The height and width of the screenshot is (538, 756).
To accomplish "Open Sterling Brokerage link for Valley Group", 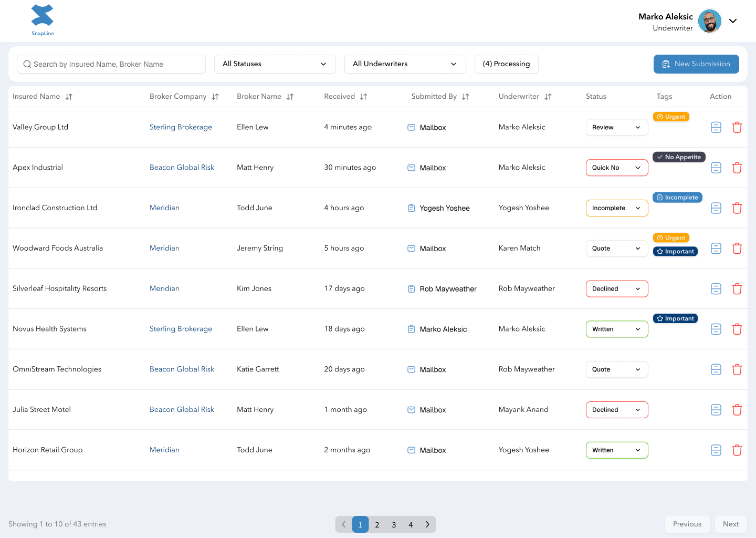I will point(181,127).
